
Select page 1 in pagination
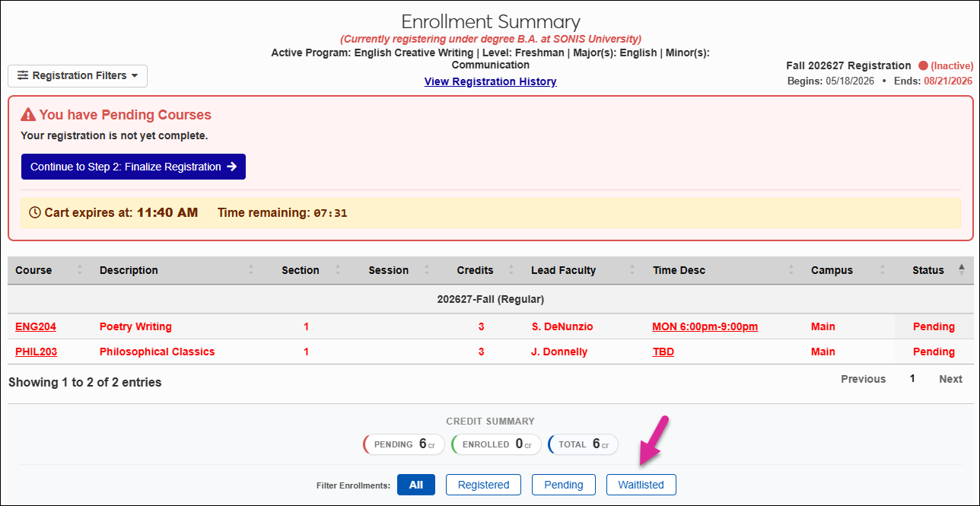pyautogui.click(x=912, y=379)
